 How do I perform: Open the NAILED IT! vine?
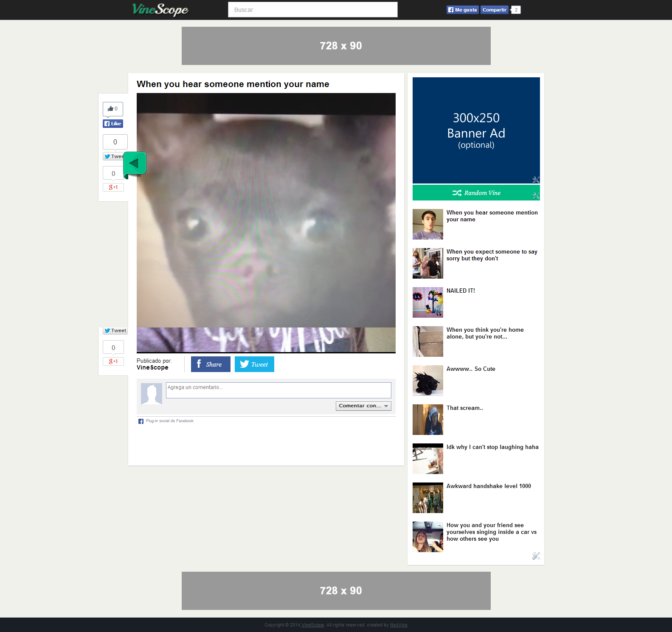[461, 291]
